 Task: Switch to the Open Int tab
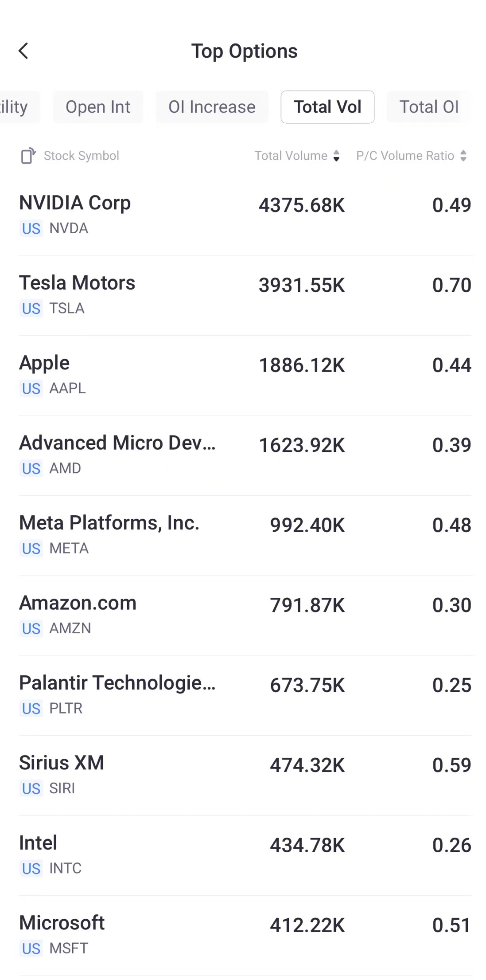tap(98, 107)
